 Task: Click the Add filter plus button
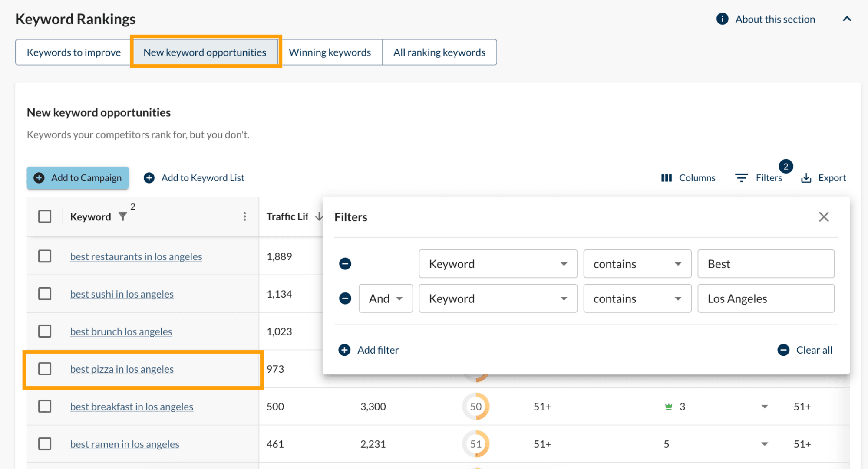tap(344, 350)
